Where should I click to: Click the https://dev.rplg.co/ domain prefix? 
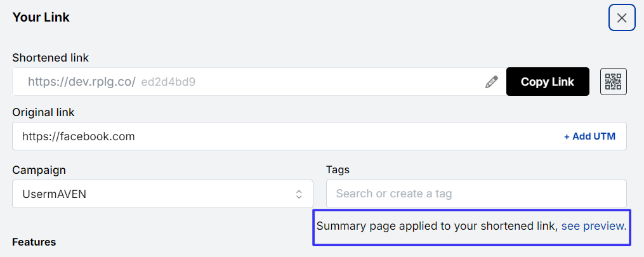pos(82,82)
